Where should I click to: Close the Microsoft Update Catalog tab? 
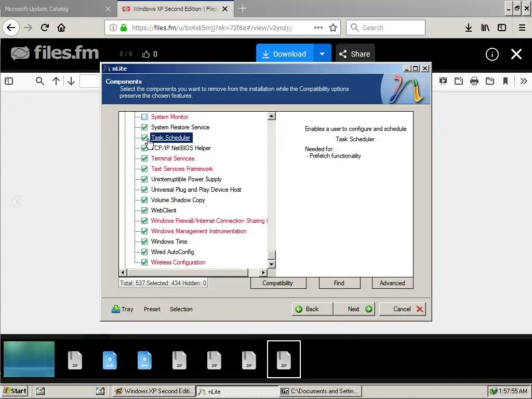click(108, 9)
